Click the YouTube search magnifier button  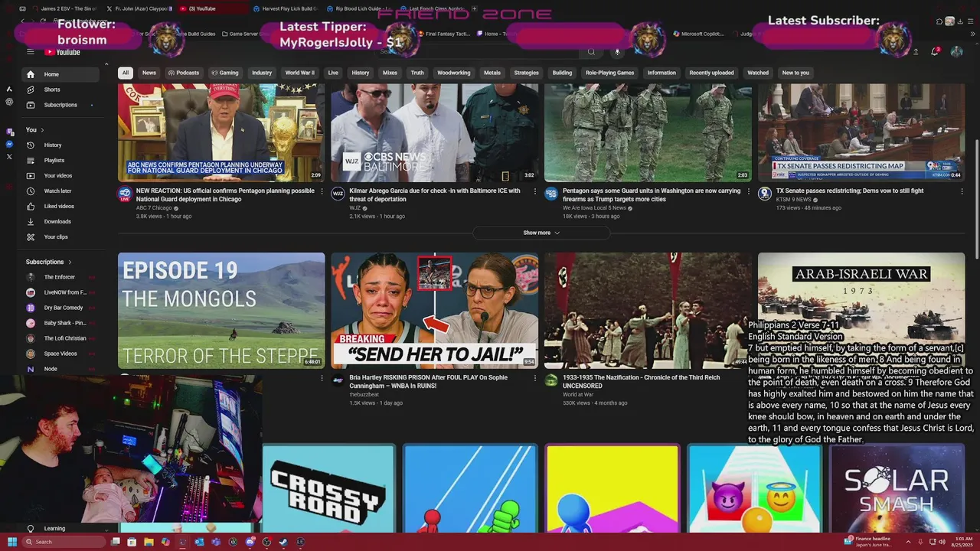click(x=591, y=52)
